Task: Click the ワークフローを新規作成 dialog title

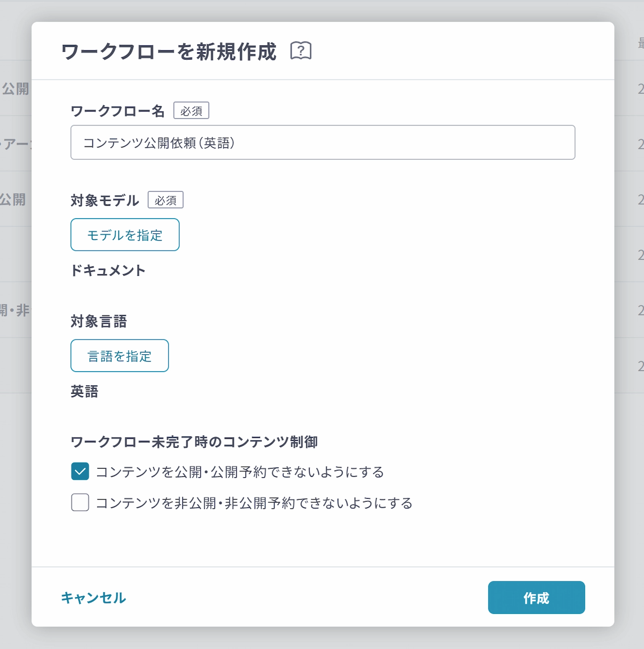Action: (169, 52)
